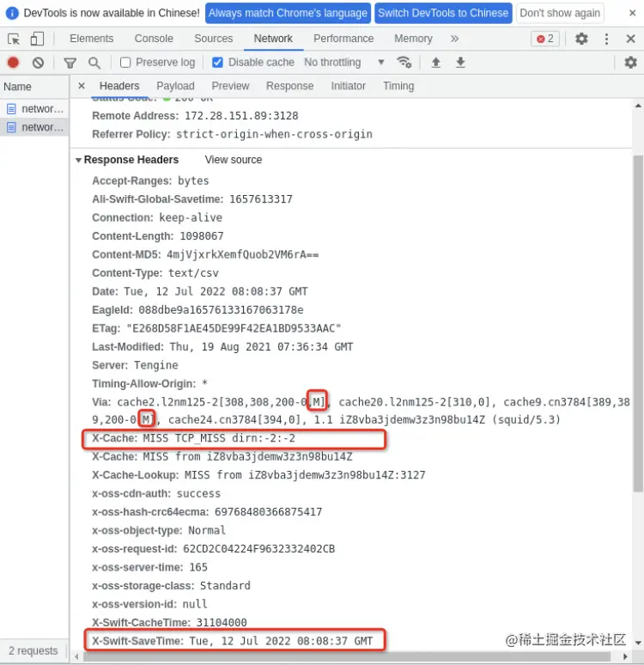Click Switch DevTools to Chinese button
Screen dimensions: 644x665
tap(443, 13)
